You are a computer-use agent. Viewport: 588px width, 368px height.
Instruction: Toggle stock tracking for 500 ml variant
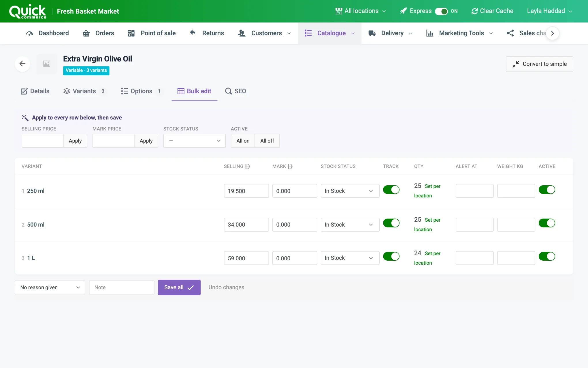tap(391, 223)
